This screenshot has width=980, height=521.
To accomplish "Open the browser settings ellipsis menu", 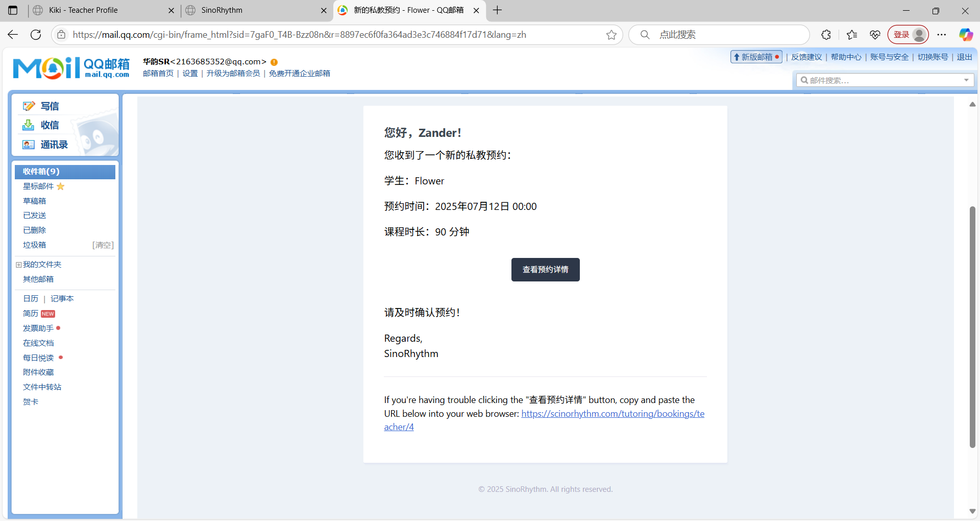I will 942,35.
